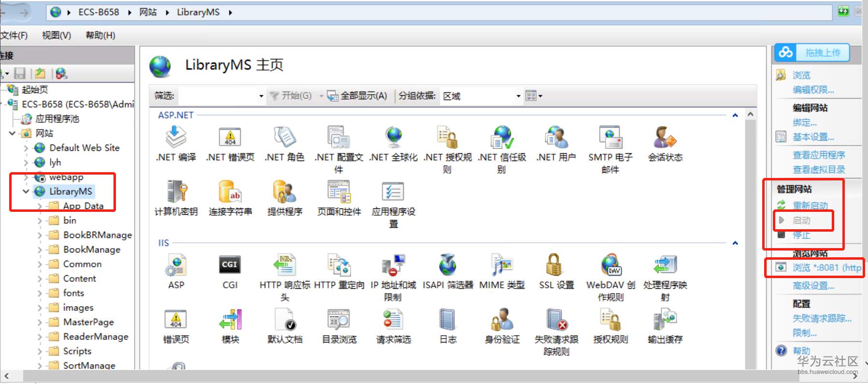Image resolution: width=868 pixels, height=384 pixels.
Task: Open the .NET 角色 feature icon
Action: (285, 137)
